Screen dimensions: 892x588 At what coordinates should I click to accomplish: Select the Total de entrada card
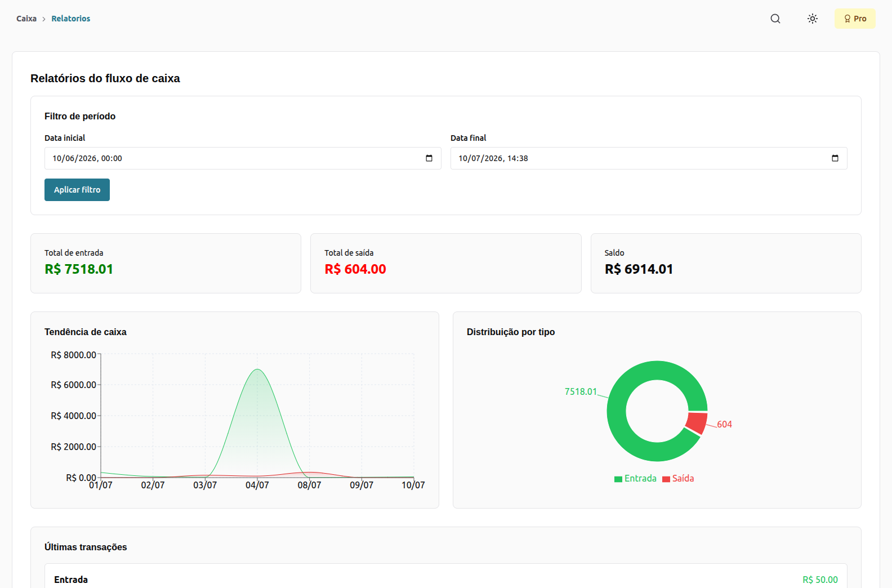pyautogui.click(x=166, y=263)
